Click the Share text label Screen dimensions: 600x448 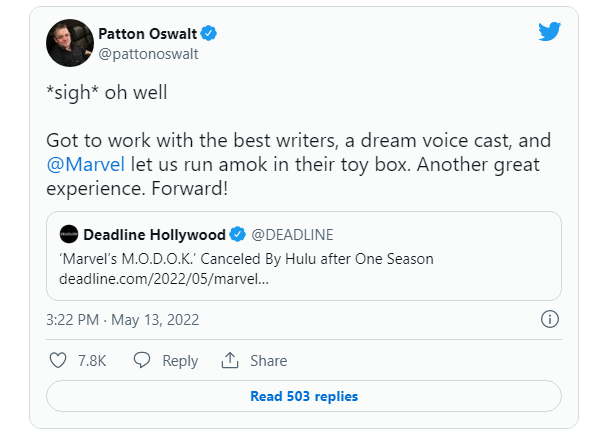pyautogui.click(x=268, y=361)
